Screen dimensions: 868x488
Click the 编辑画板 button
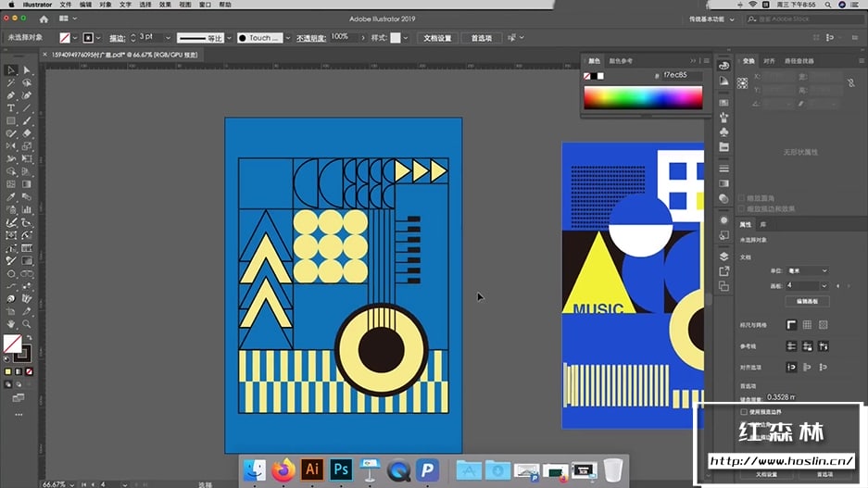[806, 301]
